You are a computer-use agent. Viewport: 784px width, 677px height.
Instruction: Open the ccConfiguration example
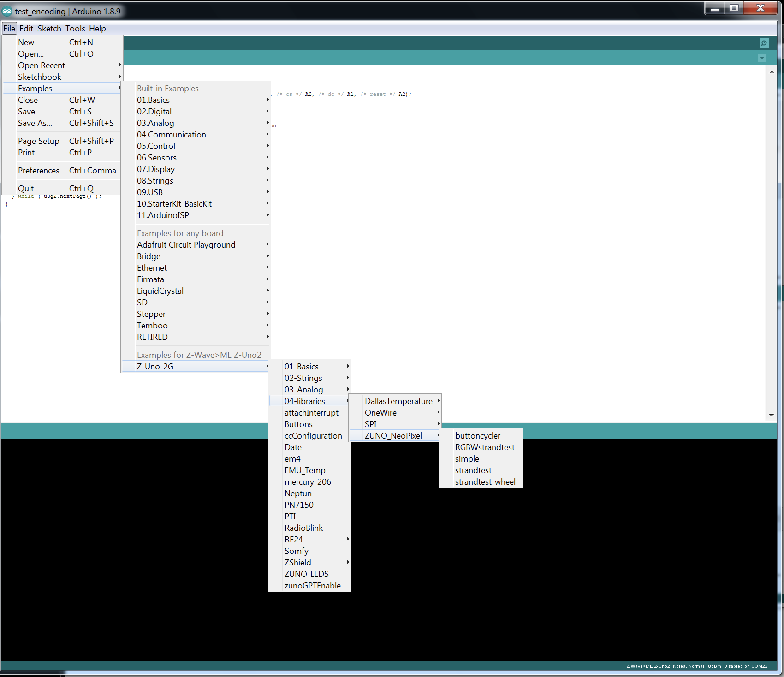tap(309, 435)
